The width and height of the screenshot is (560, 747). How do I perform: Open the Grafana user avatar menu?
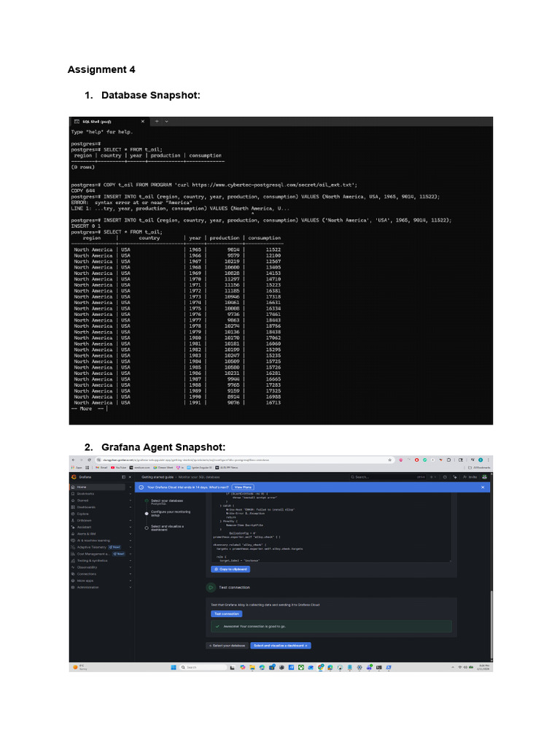point(484,477)
